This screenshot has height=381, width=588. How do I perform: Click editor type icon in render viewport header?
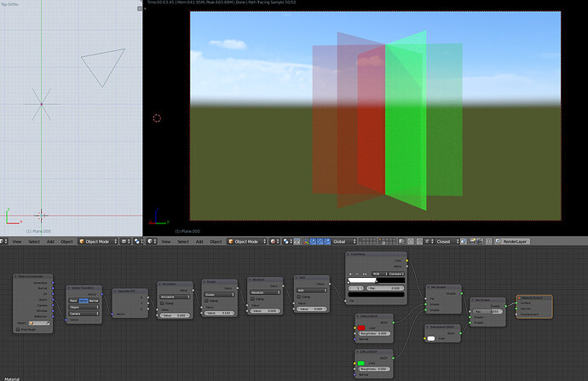pyautogui.click(x=152, y=241)
